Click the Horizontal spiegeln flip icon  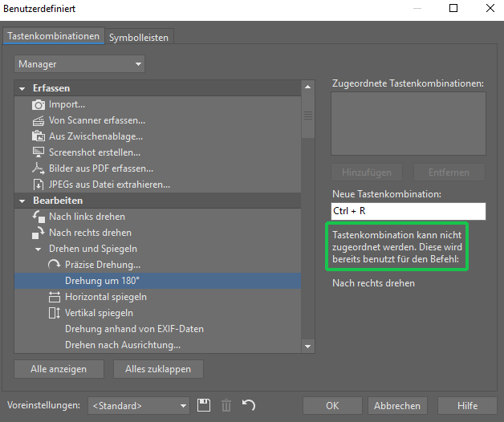tap(55, 297)
